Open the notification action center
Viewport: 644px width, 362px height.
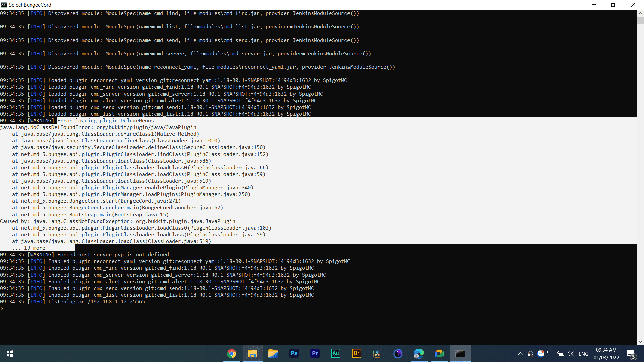[631, 354]
